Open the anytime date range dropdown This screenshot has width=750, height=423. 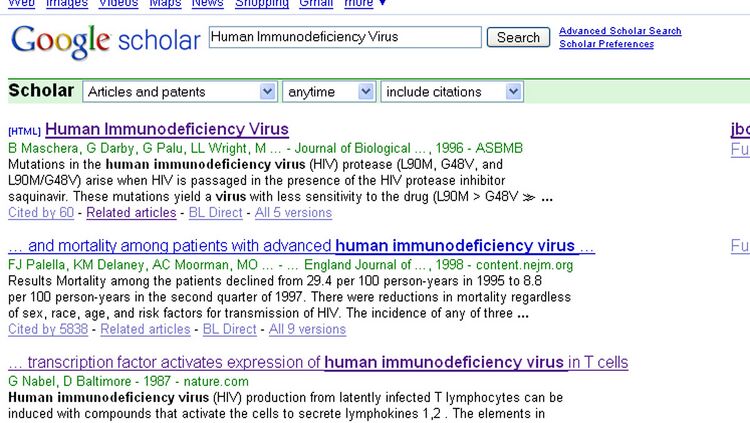point(329,92)
